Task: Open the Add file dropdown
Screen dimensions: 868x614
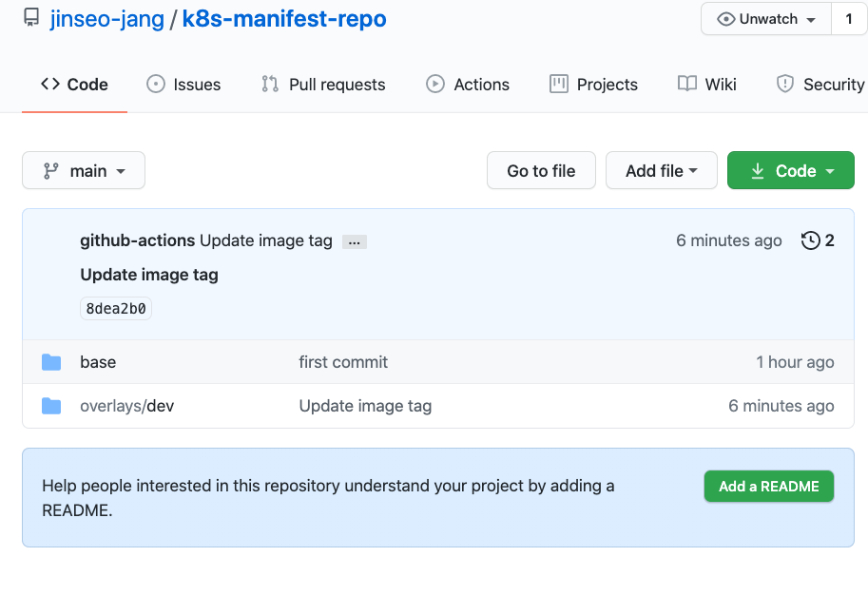Action: [662, 170]
